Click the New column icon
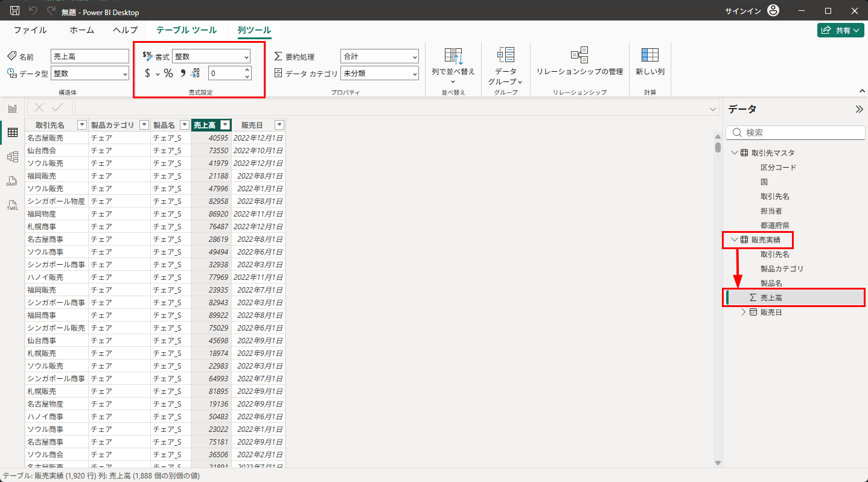868x482 pixels. point(650,55)
